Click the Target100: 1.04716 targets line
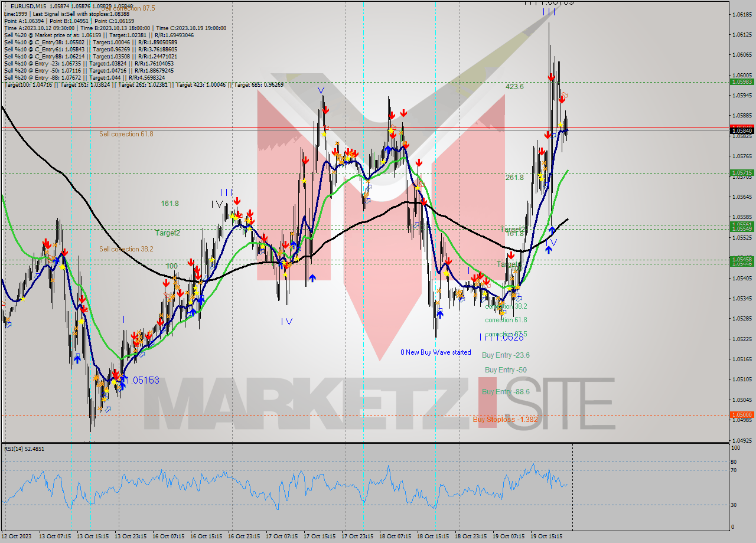This screenshot has height=543, width=756. click(x=144, y=84)
